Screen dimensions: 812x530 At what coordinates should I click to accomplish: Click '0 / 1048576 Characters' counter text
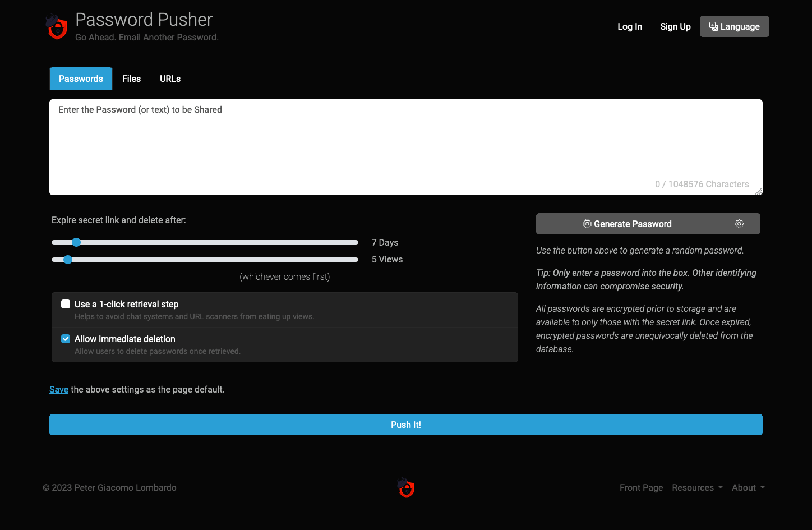coord(702,184)
